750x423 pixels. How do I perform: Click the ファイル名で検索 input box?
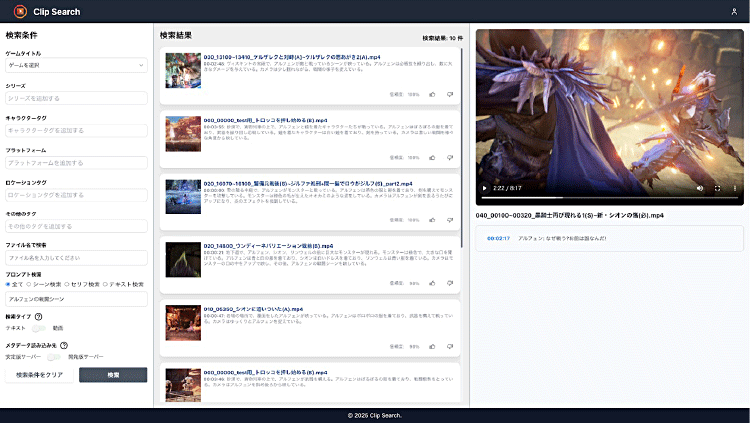coord(77,257)
